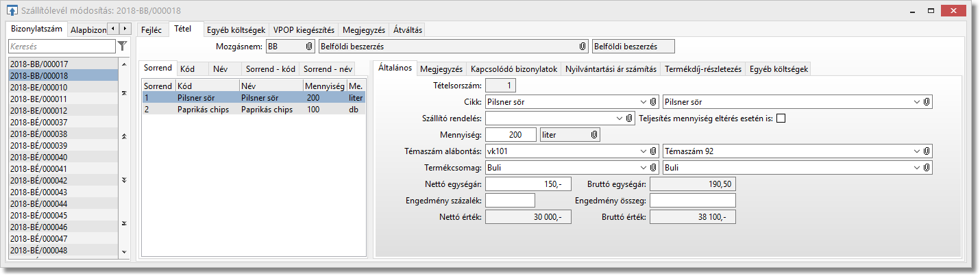The height and width of the screenshot is (276, 980).
Task: Click the scroll-down arrow of document list
Action: (x=124, y=252)
